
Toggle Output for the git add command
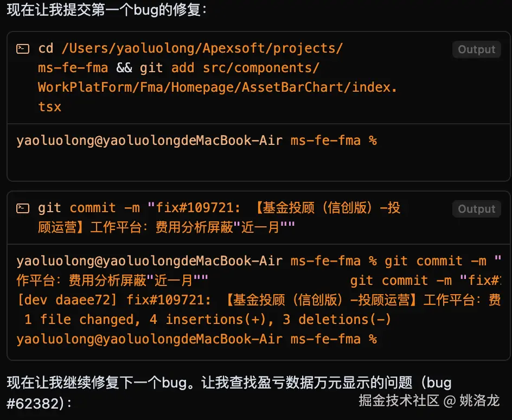476,49
